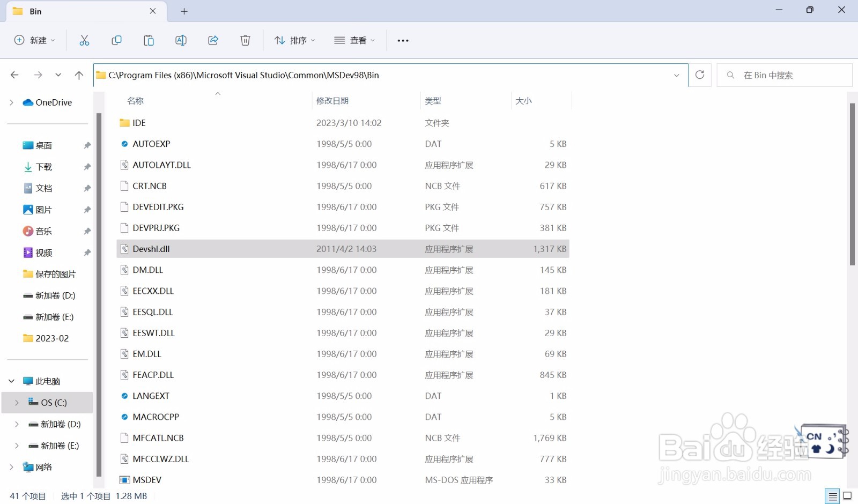Viewport: 858px width, 504px height.
Task: Open the New (新建) dropdown
Action: (35, 40)
